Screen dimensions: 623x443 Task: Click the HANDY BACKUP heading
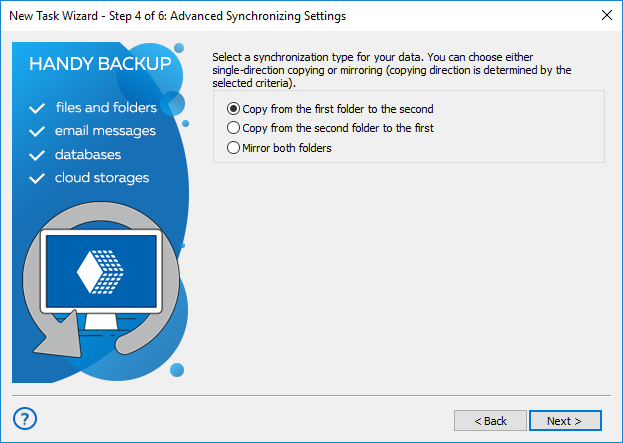tap(99, 64)
